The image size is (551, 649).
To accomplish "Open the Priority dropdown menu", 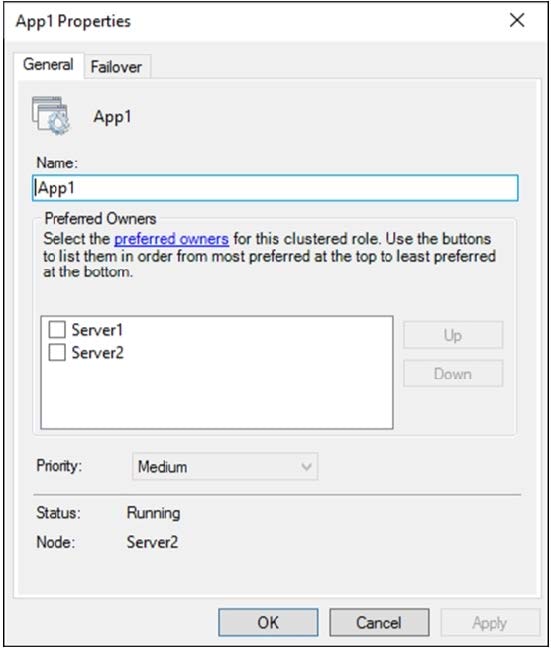I will point(225,466).
